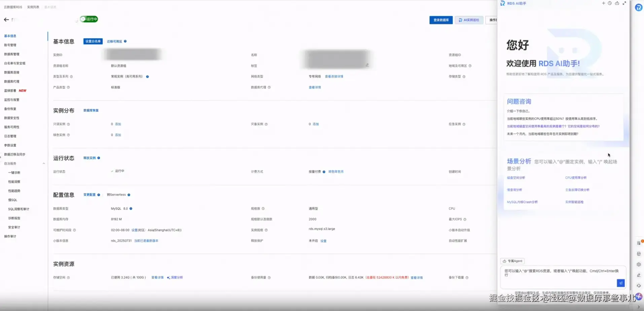Viewport: 644px width, 311px height.
Task: Click the robot agent icon in AI panel header
Action: [x=617, y=3]
